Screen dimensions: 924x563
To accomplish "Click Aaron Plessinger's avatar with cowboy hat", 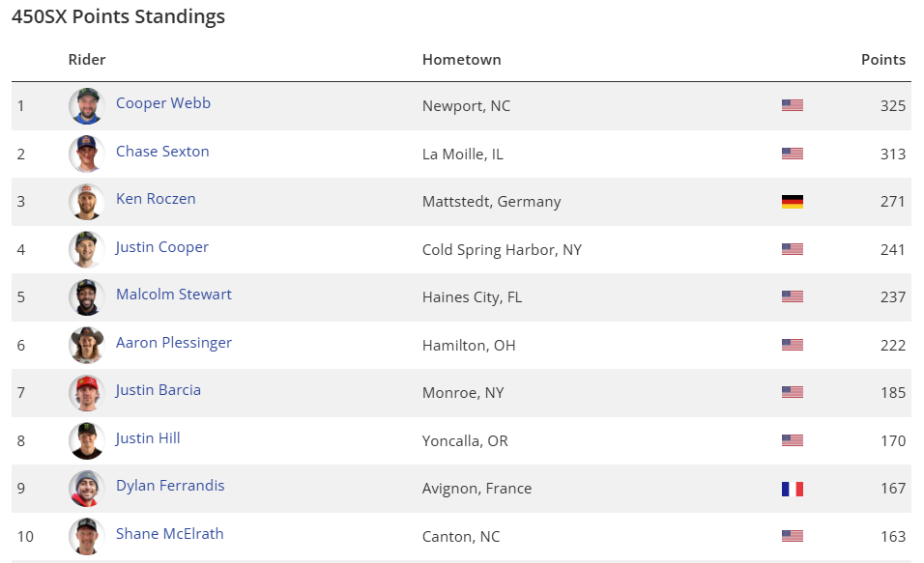I will coord(86,345).
